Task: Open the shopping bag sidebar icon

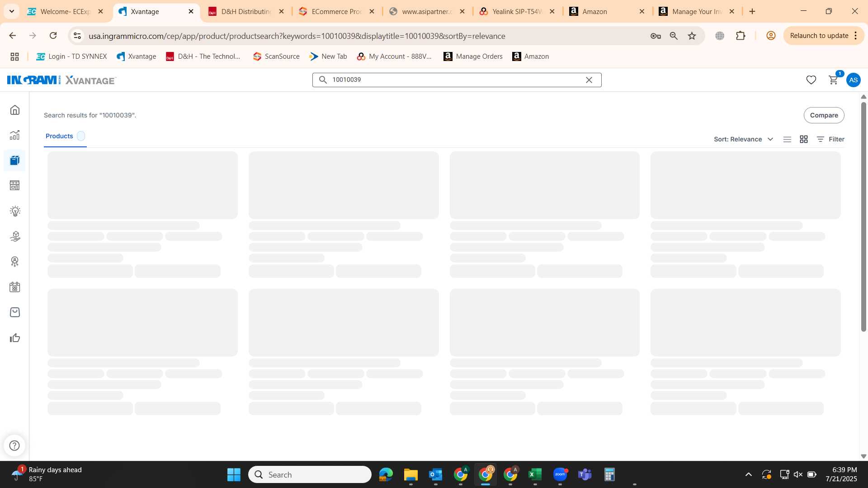Action: click(15, 312)
